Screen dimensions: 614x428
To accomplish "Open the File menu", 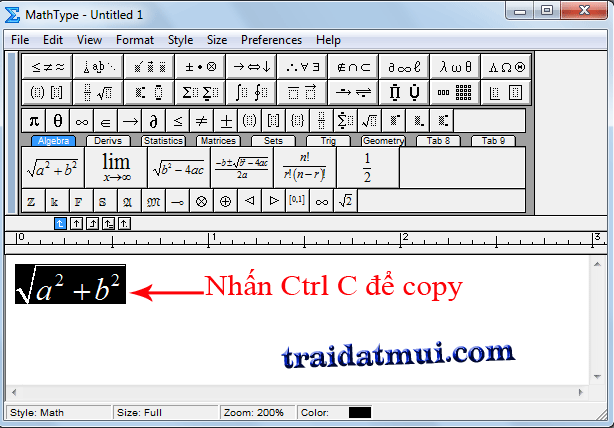I will 20,40.
